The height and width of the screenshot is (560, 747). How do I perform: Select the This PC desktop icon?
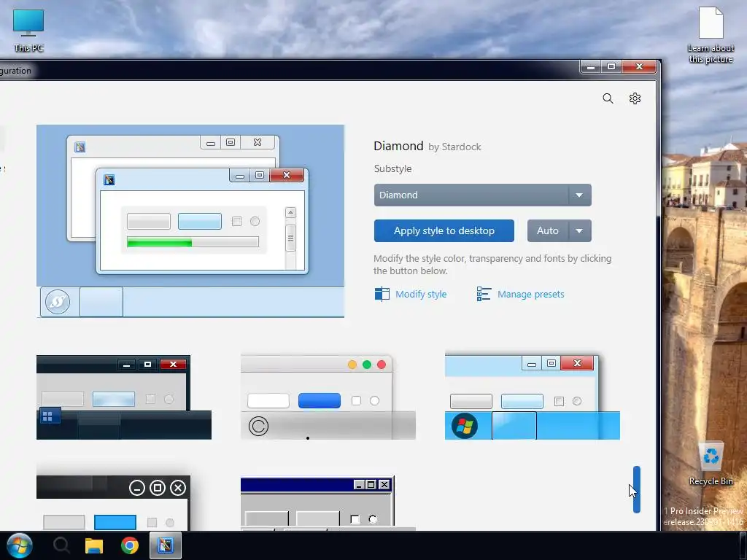coord(28,30)
